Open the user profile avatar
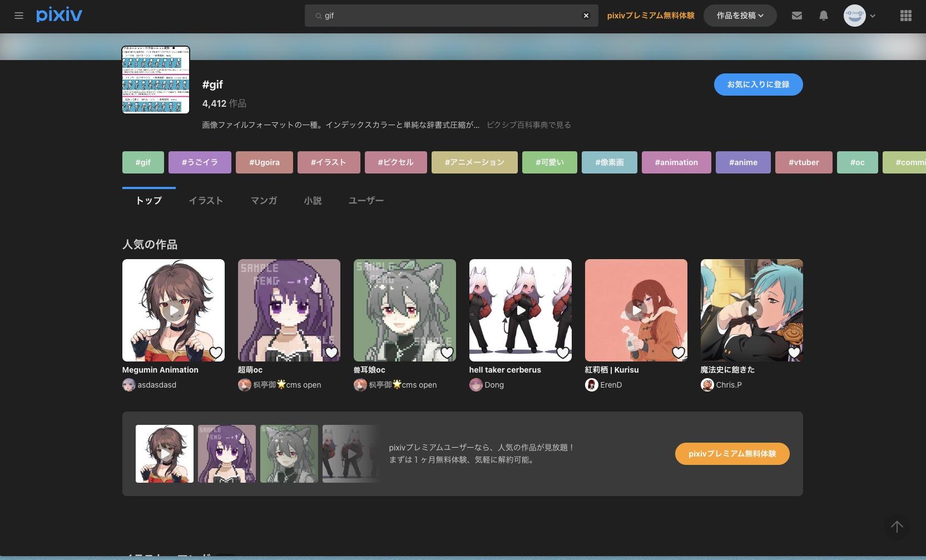Screen dimensions: 926x560 [855, 16]
